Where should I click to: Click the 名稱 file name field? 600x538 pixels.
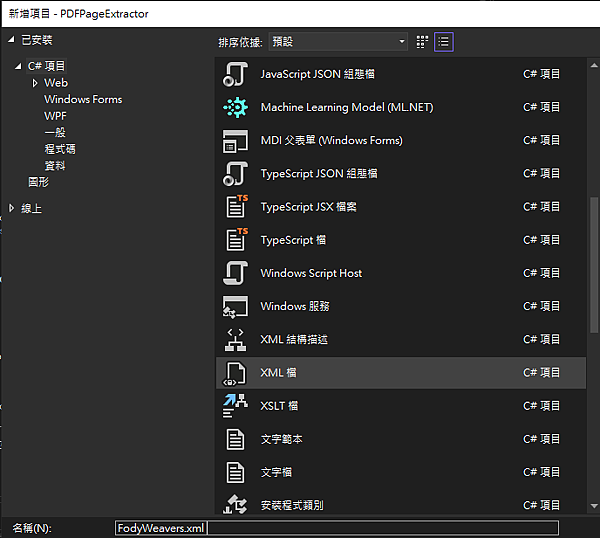pos(337,528)
